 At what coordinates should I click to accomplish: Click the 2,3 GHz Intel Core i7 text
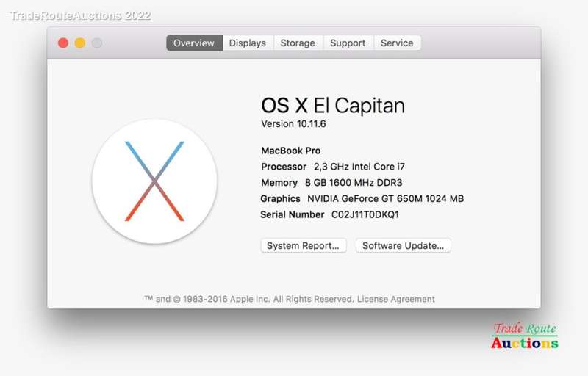tap(359, 167)
